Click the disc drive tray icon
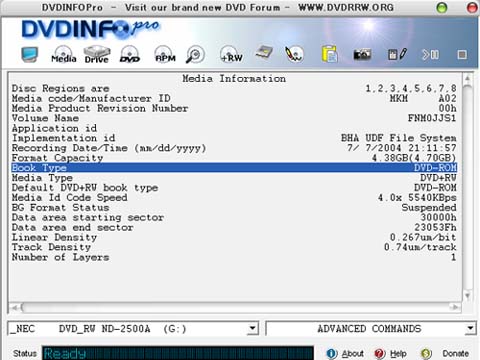 (x=264, y=52)
